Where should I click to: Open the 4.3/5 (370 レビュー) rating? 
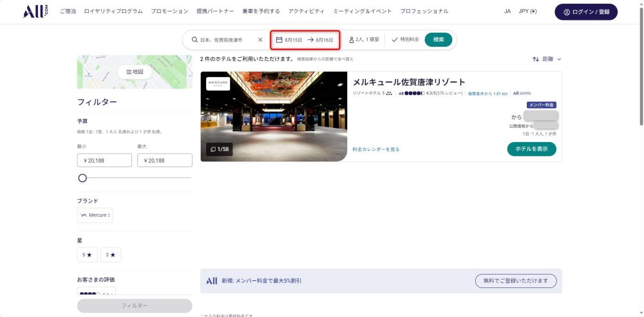pos(430,93)
